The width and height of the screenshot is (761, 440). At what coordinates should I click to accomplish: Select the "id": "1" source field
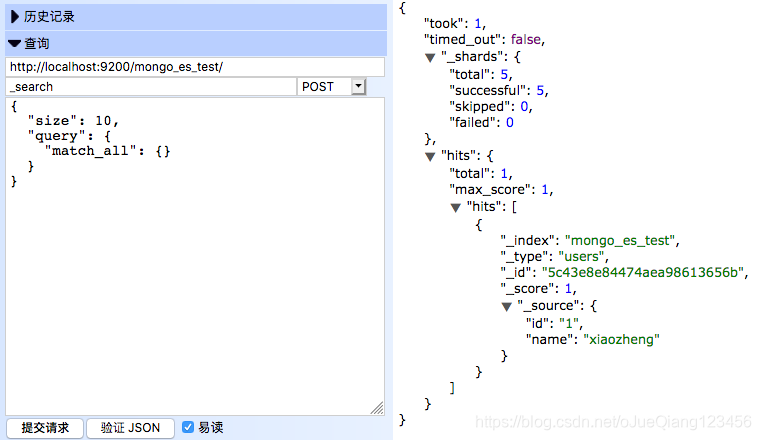pyautogui.click(x=554, y=323)
